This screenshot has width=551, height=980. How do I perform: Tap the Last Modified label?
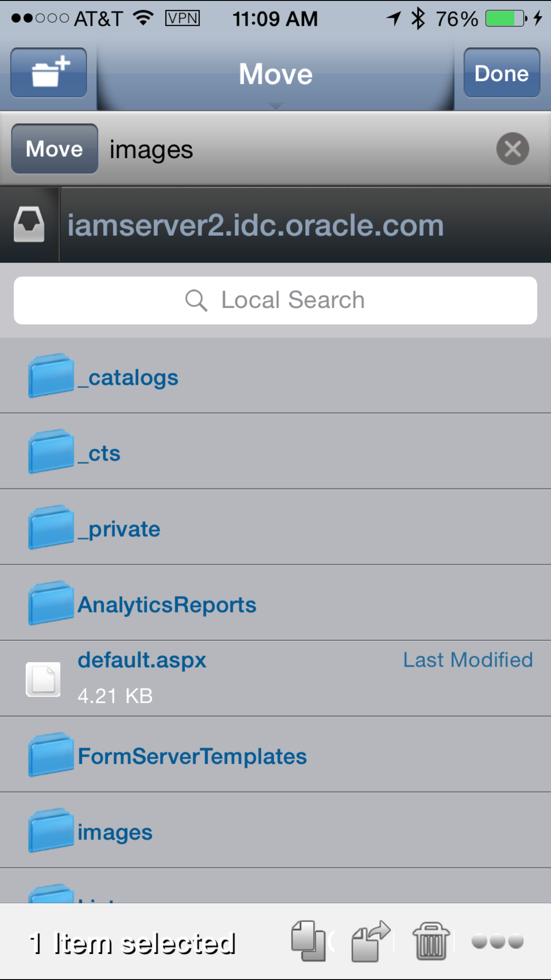[x=468, y=660]
